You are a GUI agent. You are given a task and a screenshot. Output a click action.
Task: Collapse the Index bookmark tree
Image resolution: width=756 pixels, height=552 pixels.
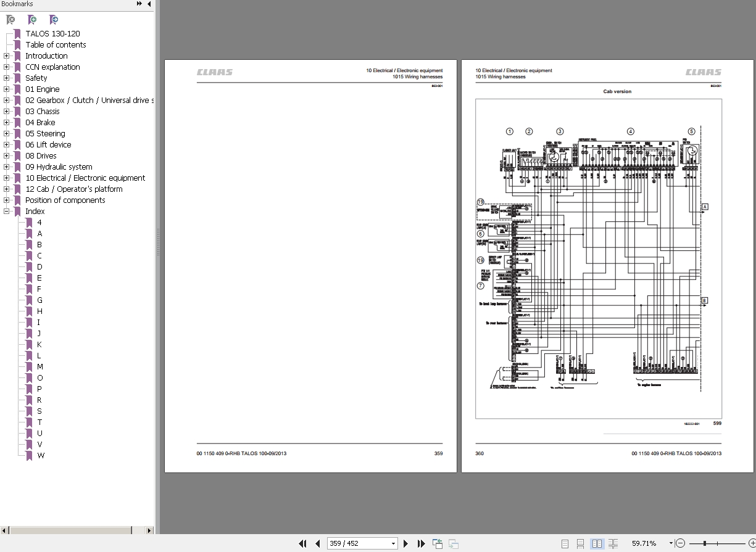click(x=7, y=212)
